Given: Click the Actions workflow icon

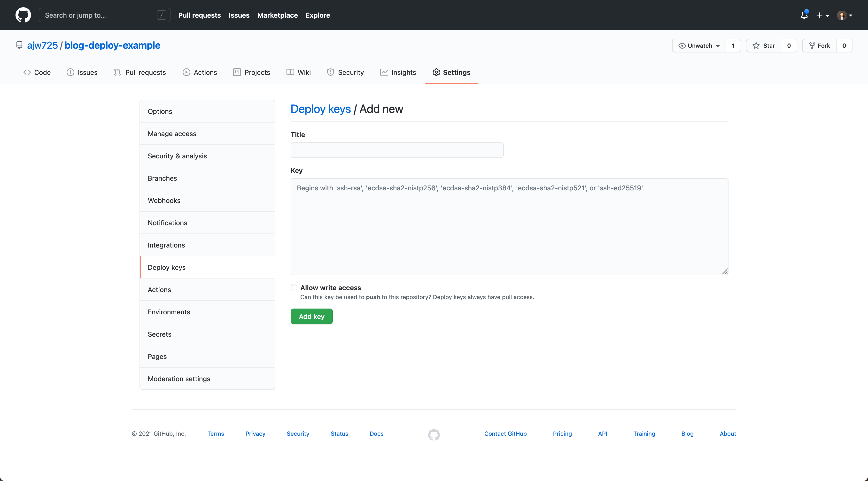Looking at the screenshot, I should pyautogui.click(x=186, y=72).
